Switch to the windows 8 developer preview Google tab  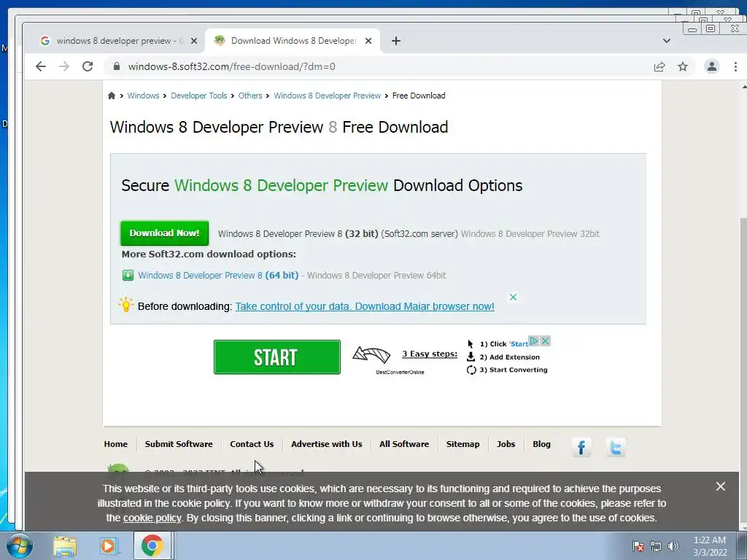[x=115, y=41]
